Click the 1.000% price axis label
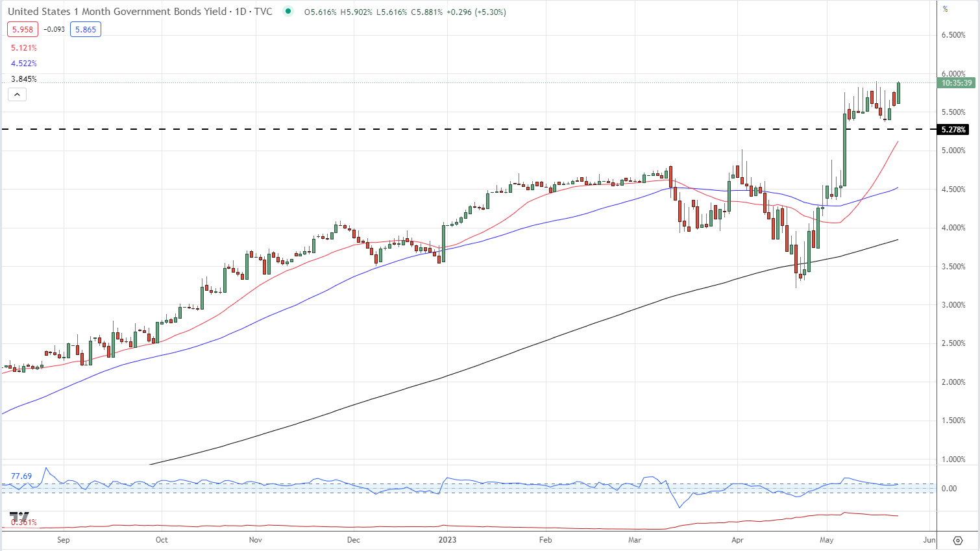The height and width of the screenshot is (551, 980). point(953,459)
